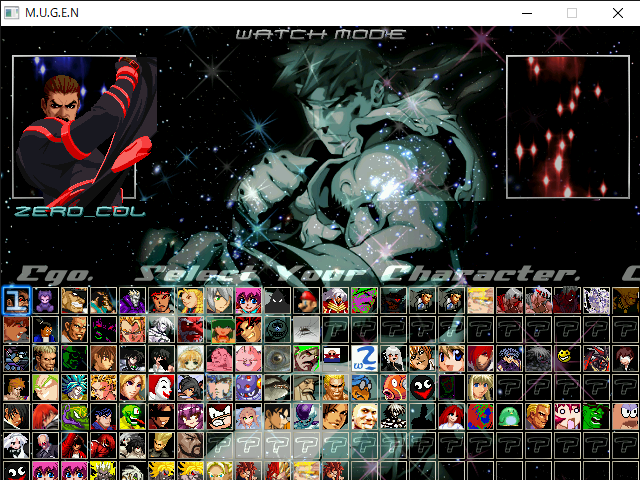
Task: Select the bright green angry Hulk
Action: (596, 417)
